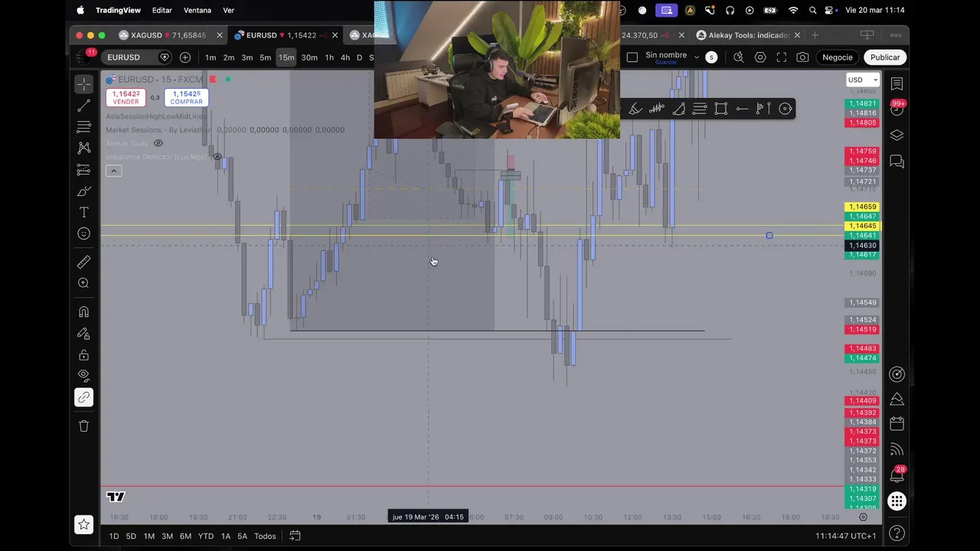The height and width of the screenshot is (551, 980).
Task: Toggle magnet mode in left toolbar
Action: click(84, 312)
